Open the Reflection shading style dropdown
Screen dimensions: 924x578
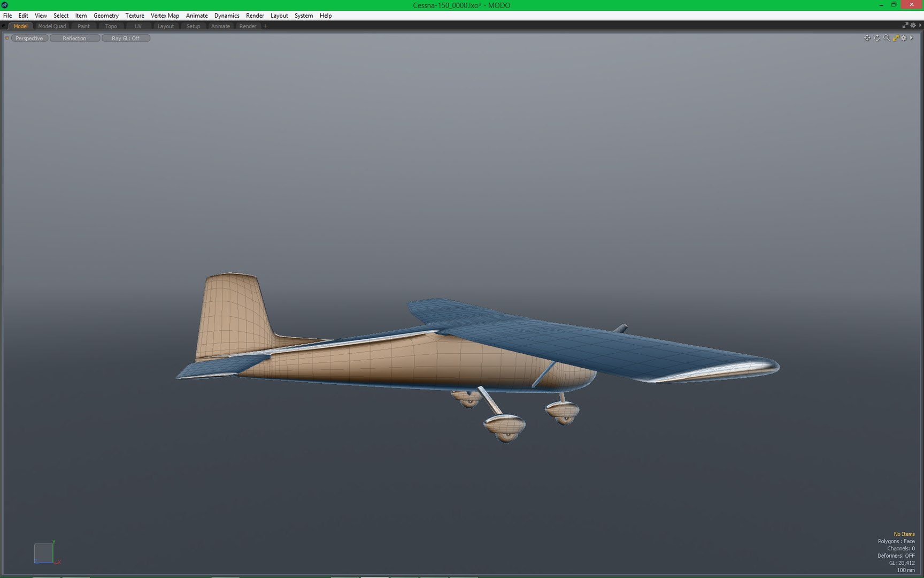[74, 39]
